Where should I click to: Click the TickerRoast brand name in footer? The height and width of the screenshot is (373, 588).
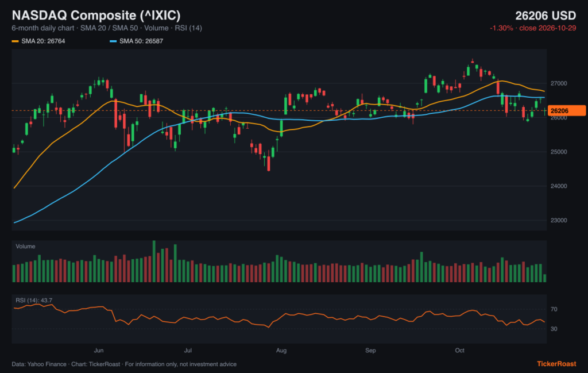pyautogui.click(x=556, y=364)
